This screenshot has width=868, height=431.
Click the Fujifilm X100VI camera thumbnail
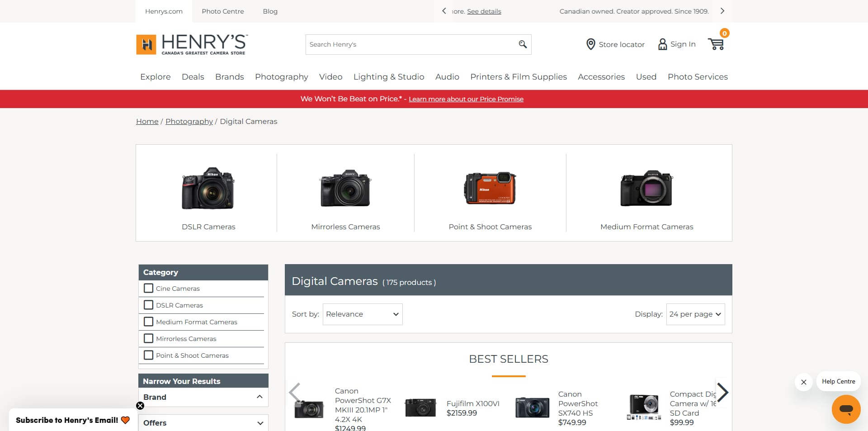[x=420, y=407]
